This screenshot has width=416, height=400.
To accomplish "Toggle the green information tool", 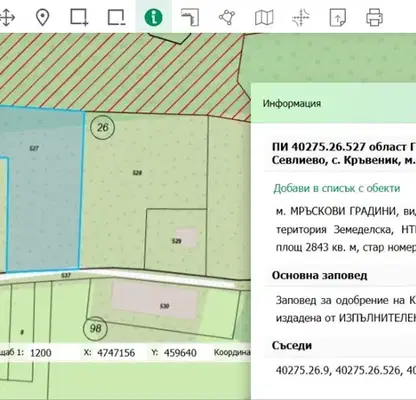I will point(154,17).
